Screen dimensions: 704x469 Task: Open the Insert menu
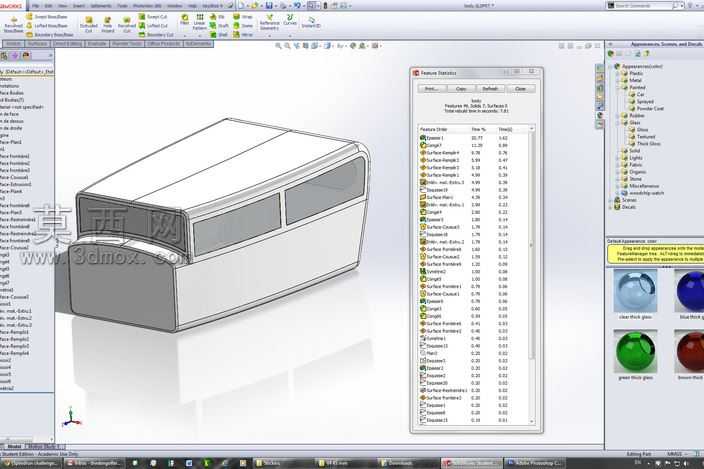click(x=79, y=6)
